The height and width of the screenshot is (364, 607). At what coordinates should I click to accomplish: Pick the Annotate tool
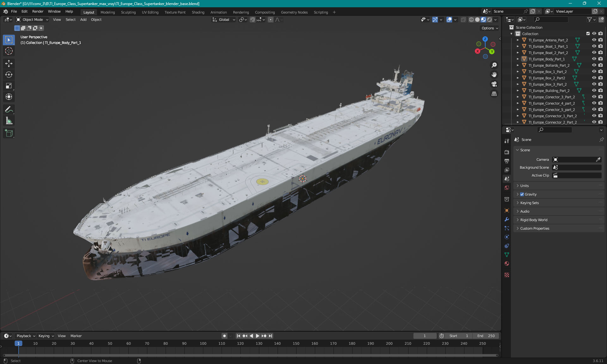click(9, 110)
